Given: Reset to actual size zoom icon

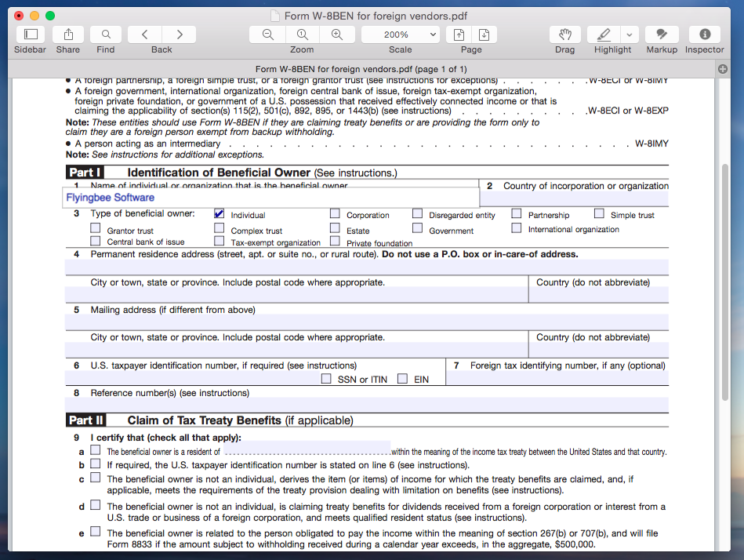Looking at the screenshot, I should 303,35.
